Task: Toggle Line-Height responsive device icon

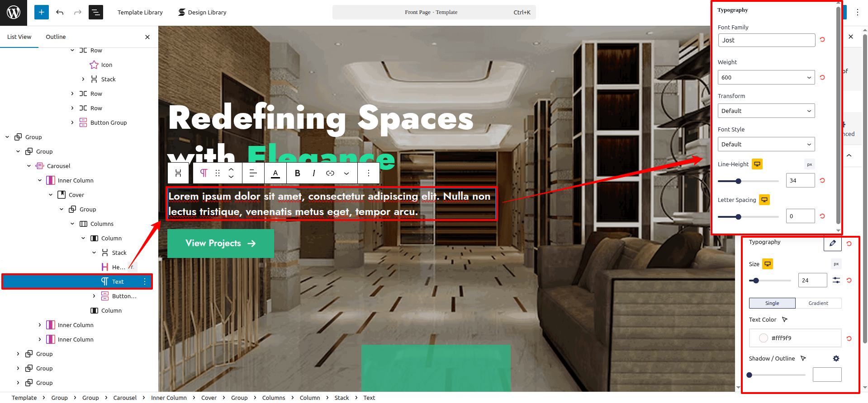Action: [757, 164]
